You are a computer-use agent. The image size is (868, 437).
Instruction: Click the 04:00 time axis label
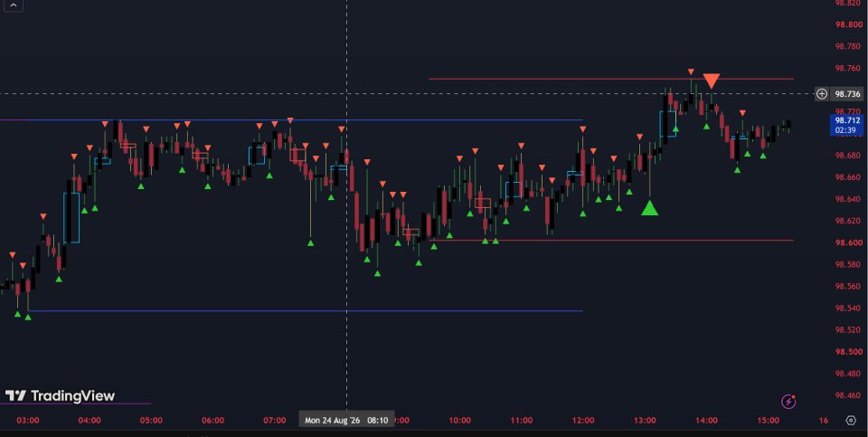click(x=90, y=421)
